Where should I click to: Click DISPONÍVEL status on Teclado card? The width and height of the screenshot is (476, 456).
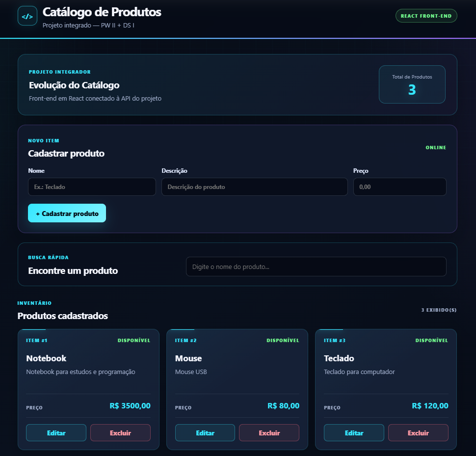click(x=432, y=340)
